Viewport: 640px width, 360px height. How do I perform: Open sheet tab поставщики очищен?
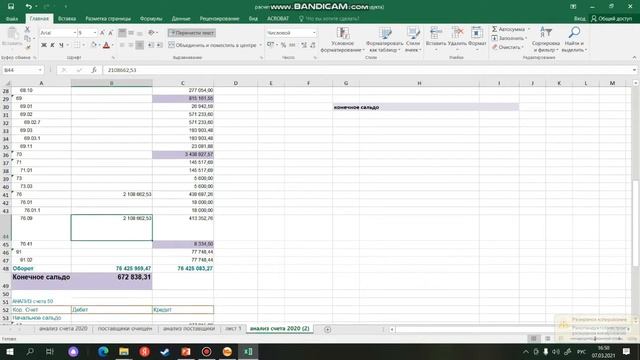point(125,329)
